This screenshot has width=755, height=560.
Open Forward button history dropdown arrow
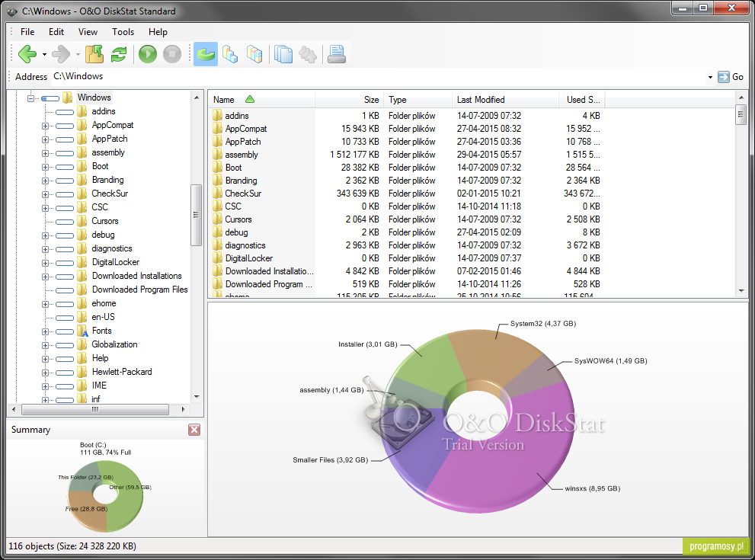click(78, 54)
